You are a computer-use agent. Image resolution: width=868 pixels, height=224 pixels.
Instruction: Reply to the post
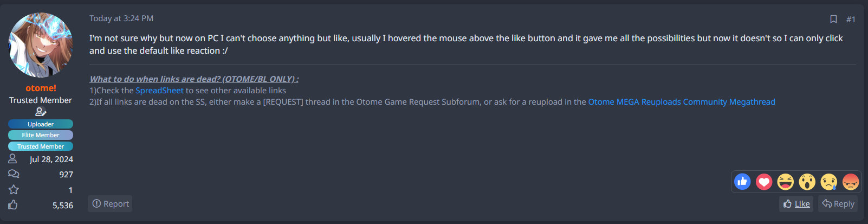pos(838,204)
